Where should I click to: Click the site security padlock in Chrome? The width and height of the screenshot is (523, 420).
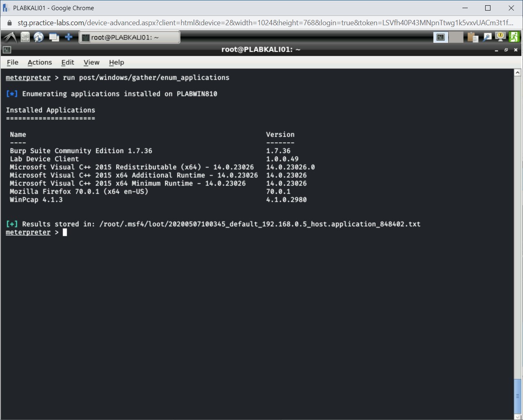pos(9,23)
